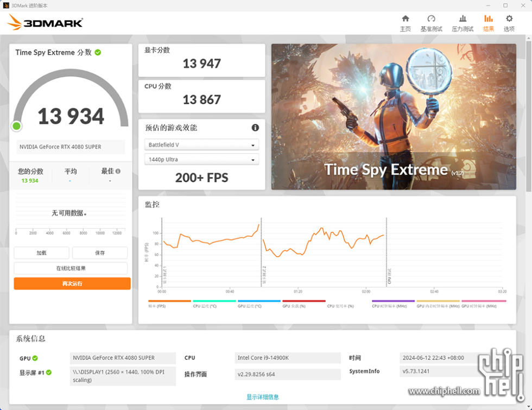Click the 您的分数 label
The image size is (532, 410).
pyautogui.click(x=30, y=172)
